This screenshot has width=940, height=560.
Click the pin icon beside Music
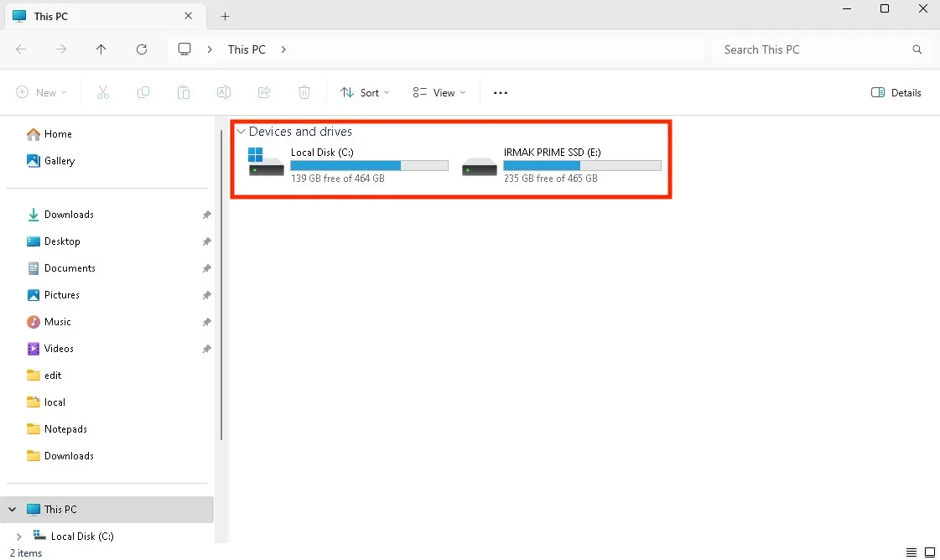tap(206, 322)
